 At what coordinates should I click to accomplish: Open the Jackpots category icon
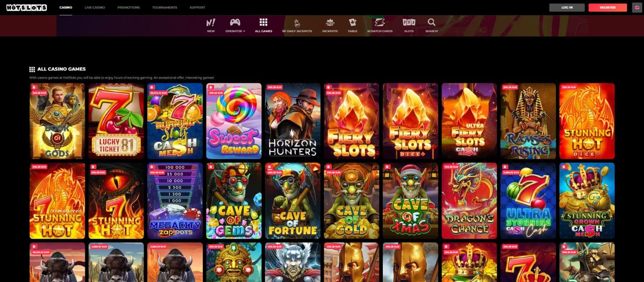tap(330, 25)
